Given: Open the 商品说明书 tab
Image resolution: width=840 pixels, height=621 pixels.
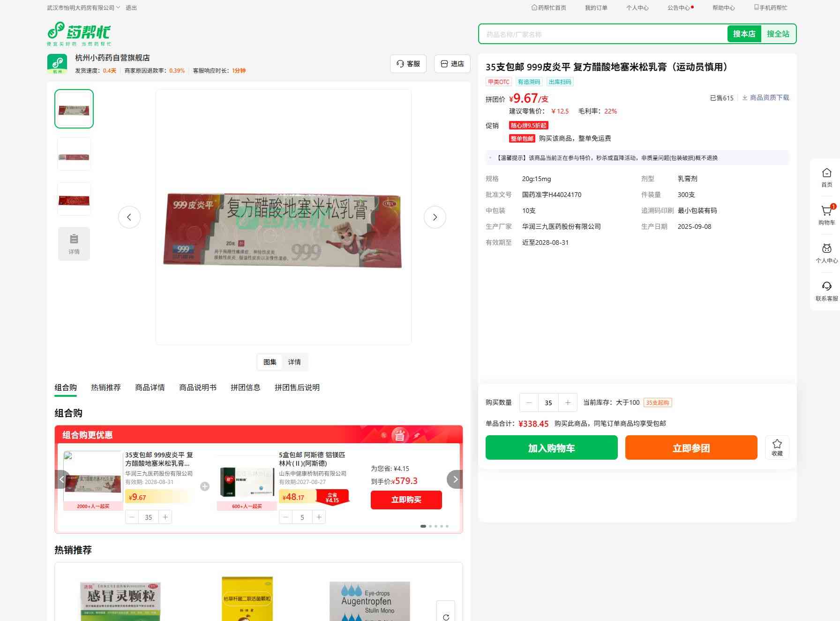Looking at the screenshot, I should coord(198,387).
